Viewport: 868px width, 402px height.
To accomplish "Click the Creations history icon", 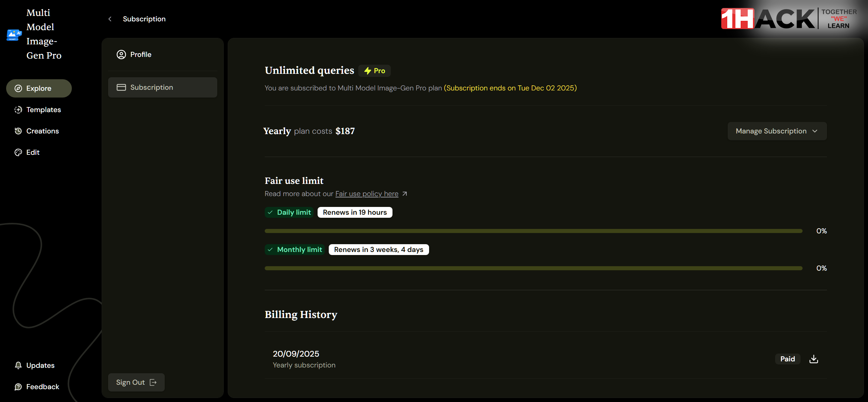I will [x=18, y=131].
